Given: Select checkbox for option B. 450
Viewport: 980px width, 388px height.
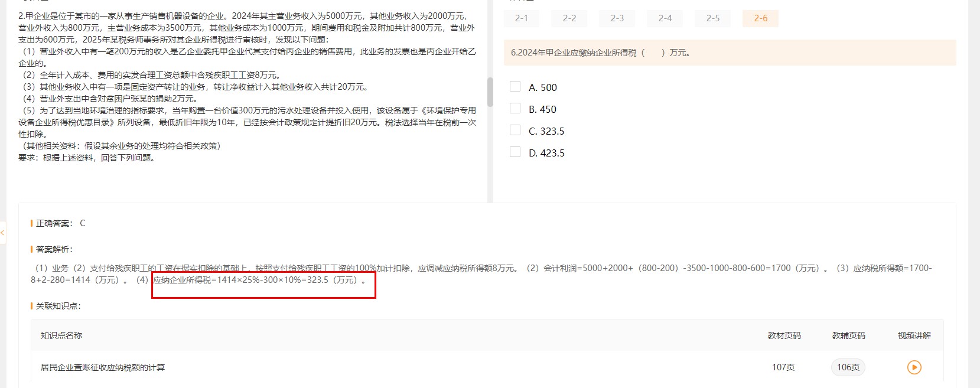Looking at the screenshot, I should pyautogui.click(x=515, y=109).
